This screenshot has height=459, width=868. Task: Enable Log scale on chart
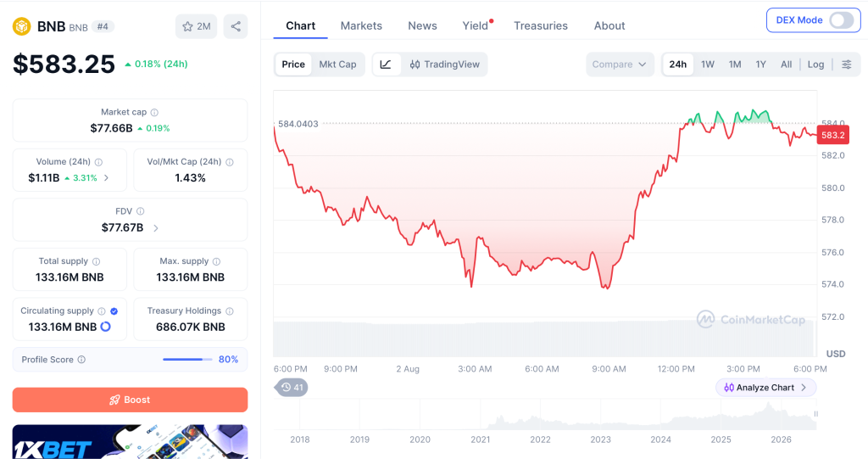815,64
